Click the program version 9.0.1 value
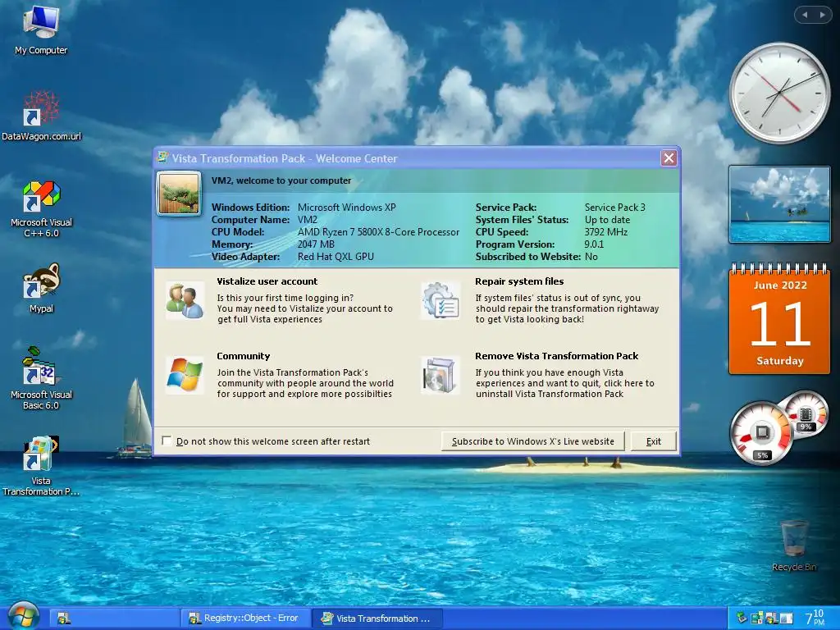Screen dimensions: 840x630 (x=594, y=244)
